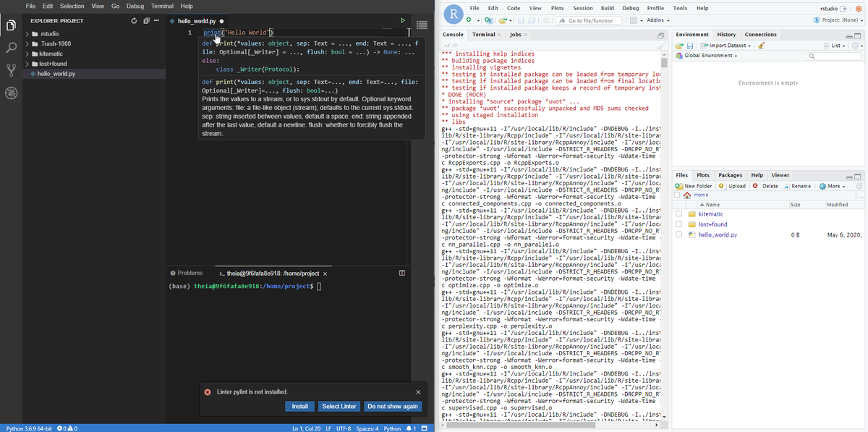Open the Project: (None) dropdown
Image resolution: width=868 pixels, height=432 pixels.
(838, 20)
